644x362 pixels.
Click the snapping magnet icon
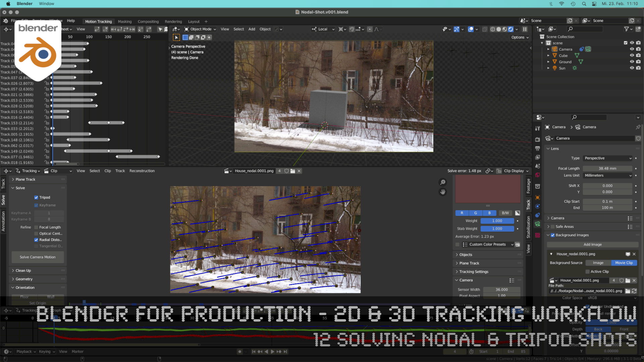(x=352, y=29)
